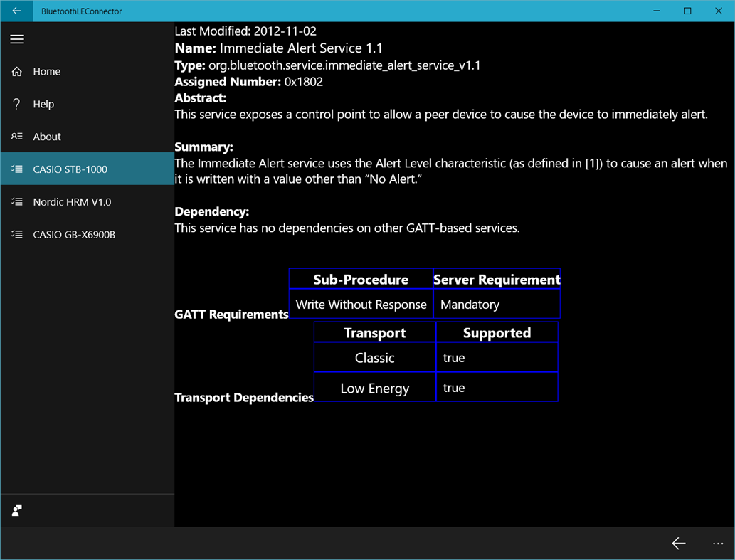Screen dimensions: 735x560
Task: Open the More options ellipsis in command bar
Action: (x=718, y=543)
